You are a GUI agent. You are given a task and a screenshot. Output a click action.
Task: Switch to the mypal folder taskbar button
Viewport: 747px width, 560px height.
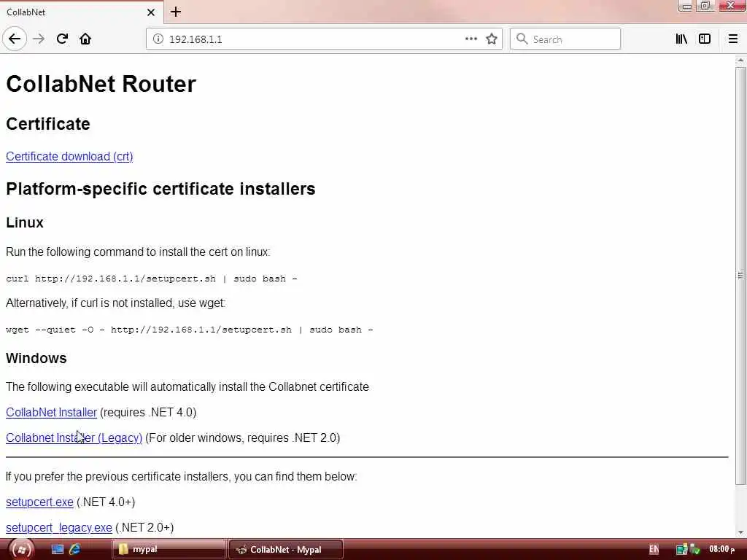(x=169, y=550)
